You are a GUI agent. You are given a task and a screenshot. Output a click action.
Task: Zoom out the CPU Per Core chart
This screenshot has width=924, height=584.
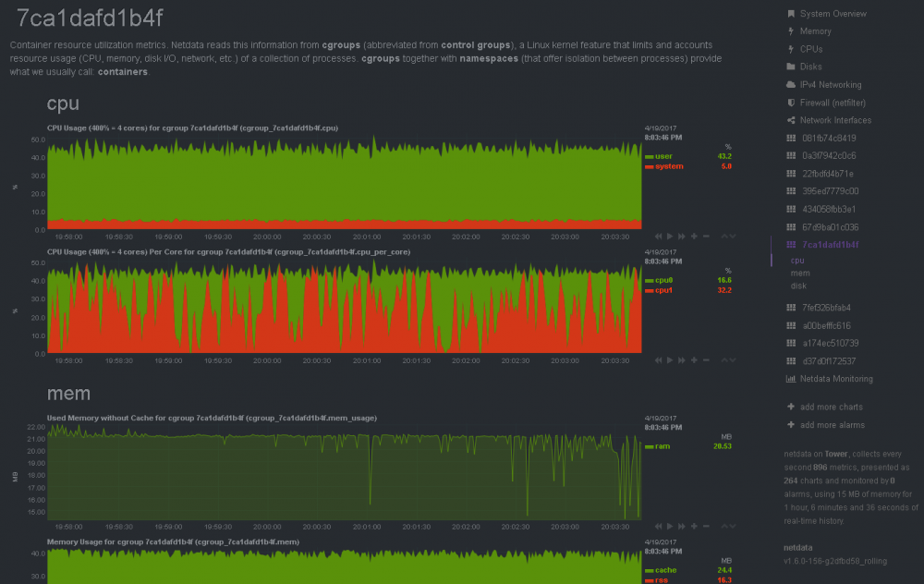pyautogui.click(x=706, y=360)
